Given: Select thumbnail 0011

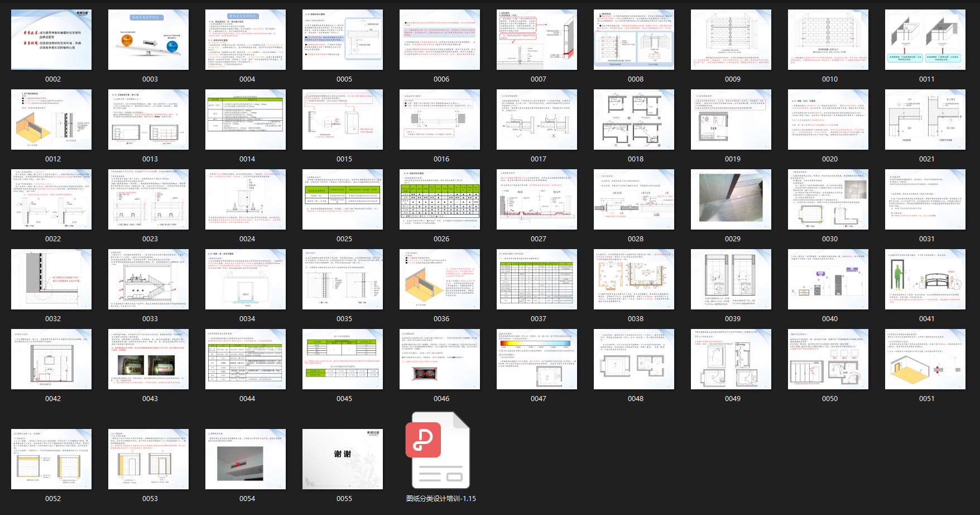Looking at the screenshot, I should 925,40.
